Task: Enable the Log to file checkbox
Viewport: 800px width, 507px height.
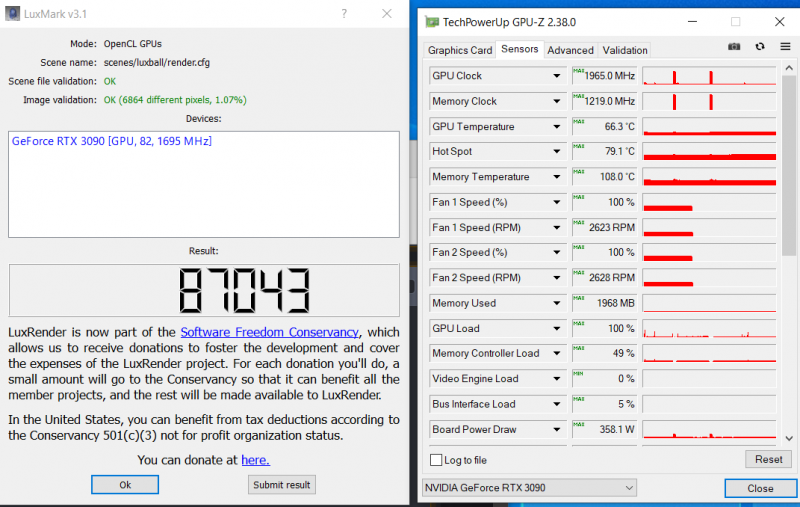Action: [436, 460]
